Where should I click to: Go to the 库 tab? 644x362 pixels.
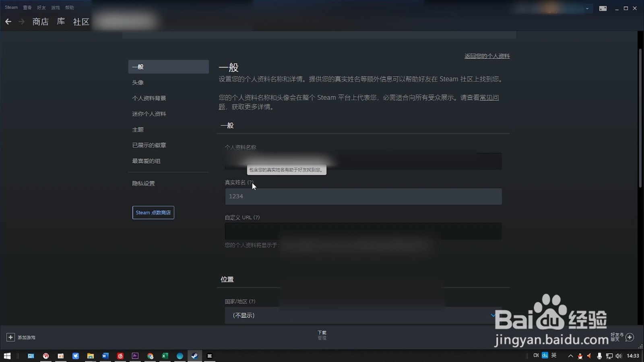pyautogui.click(x=61, y=22)
